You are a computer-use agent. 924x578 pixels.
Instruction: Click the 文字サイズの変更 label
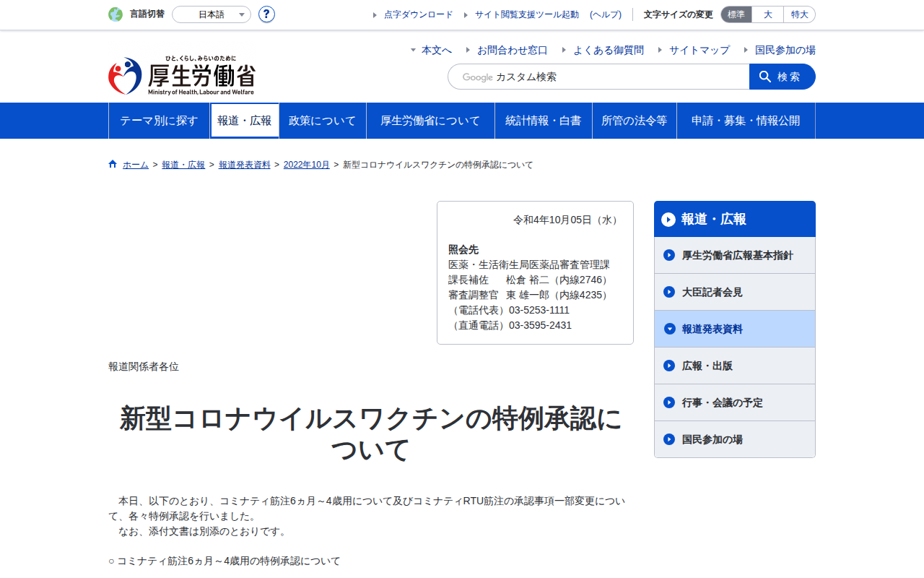click(x=679, y=14)
